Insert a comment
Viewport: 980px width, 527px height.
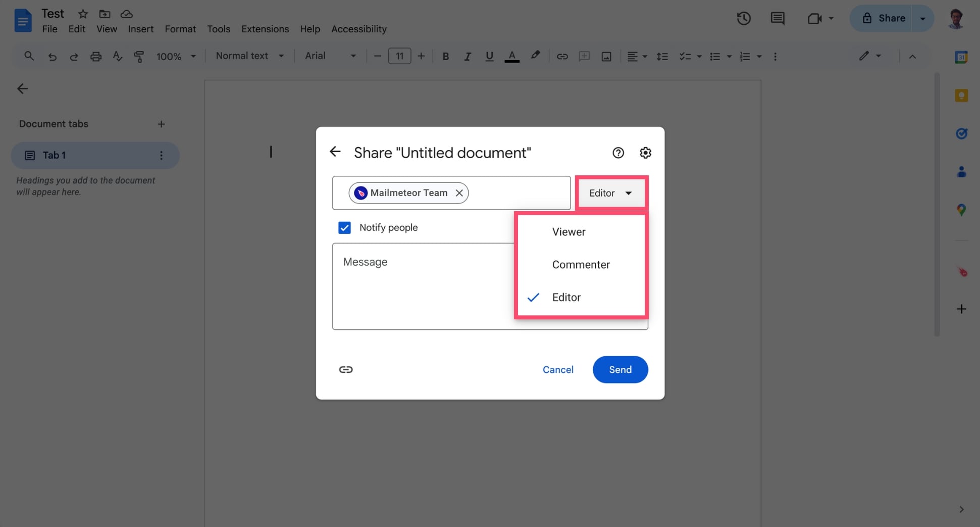(x=584, y=56)
